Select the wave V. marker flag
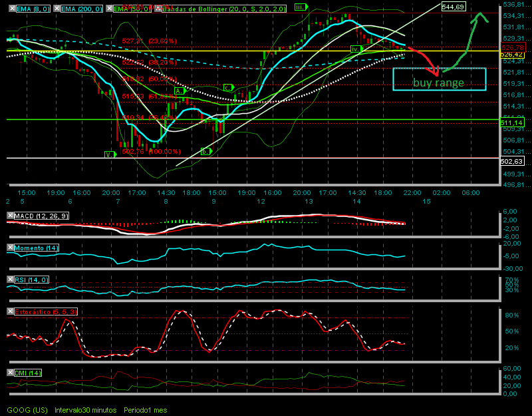The width and height of the screenshot is (532, 416). click(x=110, y=154)
